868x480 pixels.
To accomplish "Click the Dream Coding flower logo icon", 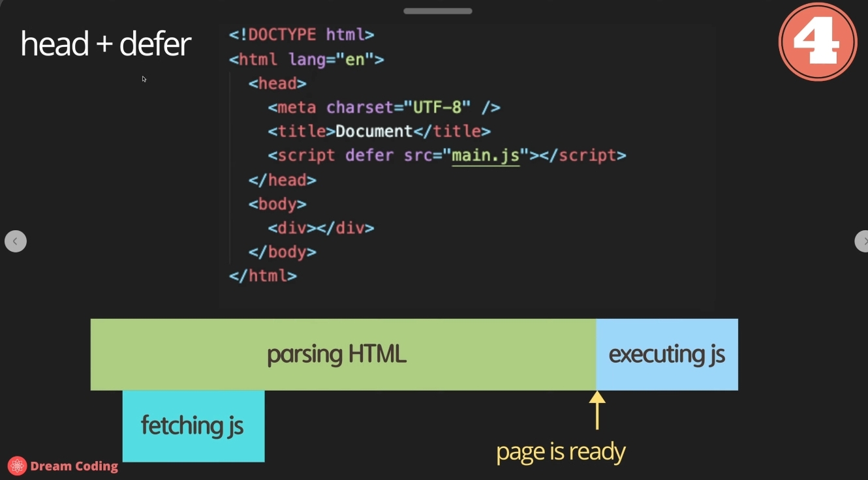I will (x=17, y=466).
